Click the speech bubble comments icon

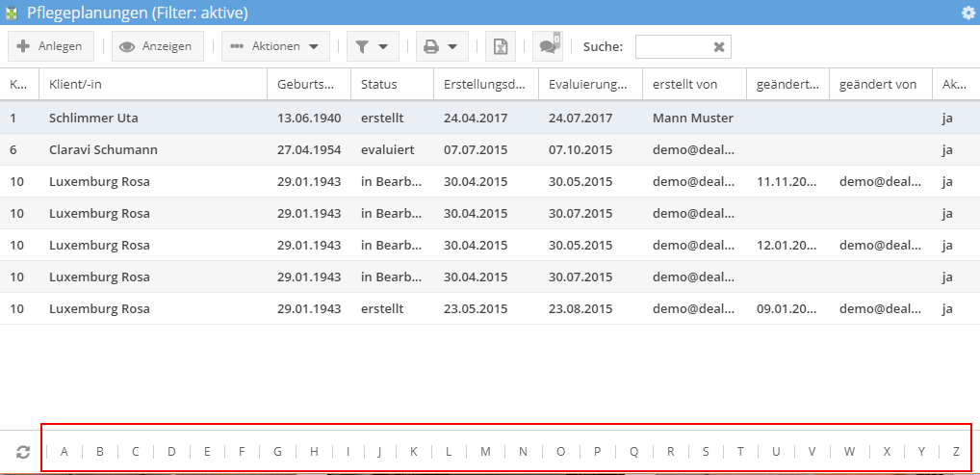(x=549, y=45)
